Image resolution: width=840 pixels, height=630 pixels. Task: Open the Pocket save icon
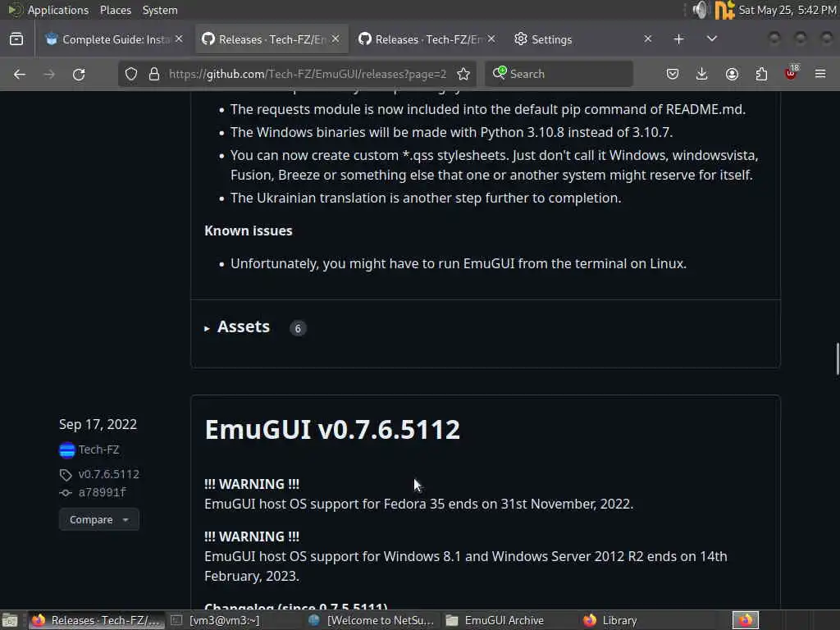(673, 74)
